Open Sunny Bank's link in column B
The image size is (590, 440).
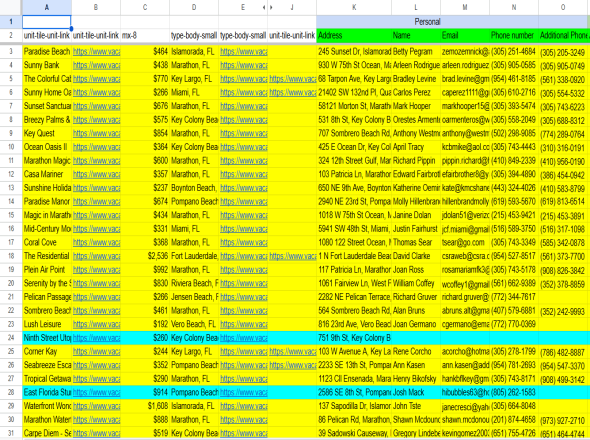(x=96, y=65)
